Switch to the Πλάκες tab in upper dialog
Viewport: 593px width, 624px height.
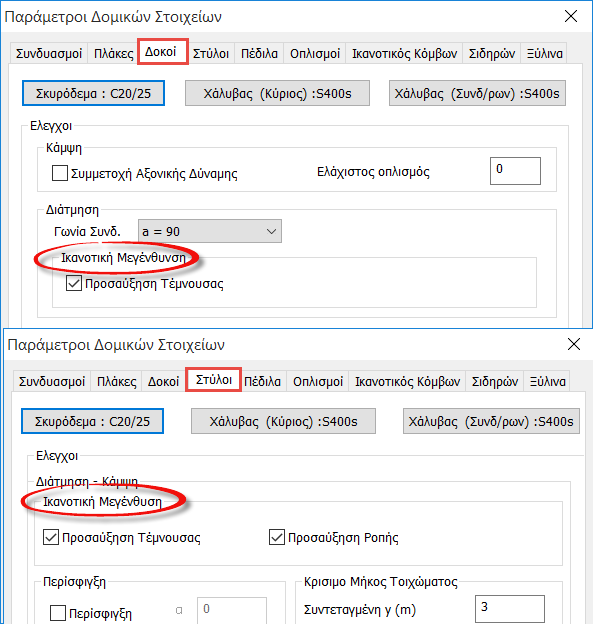click(113, 53)
